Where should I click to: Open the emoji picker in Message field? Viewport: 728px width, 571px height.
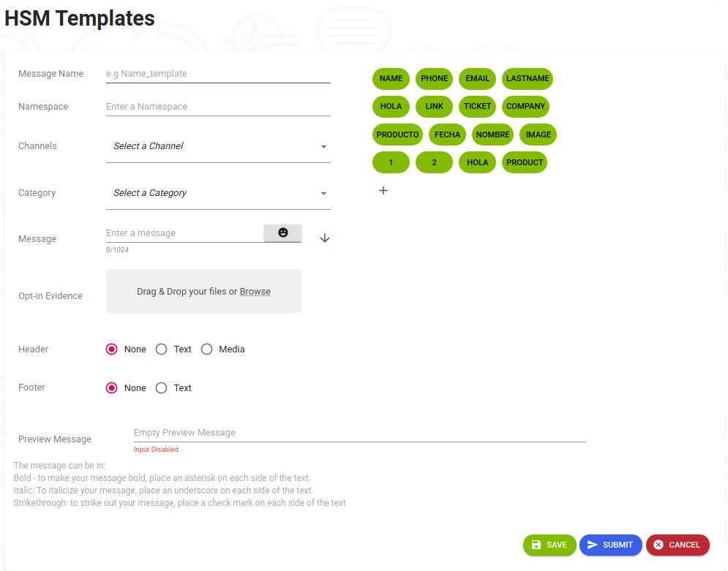[282, 232]
